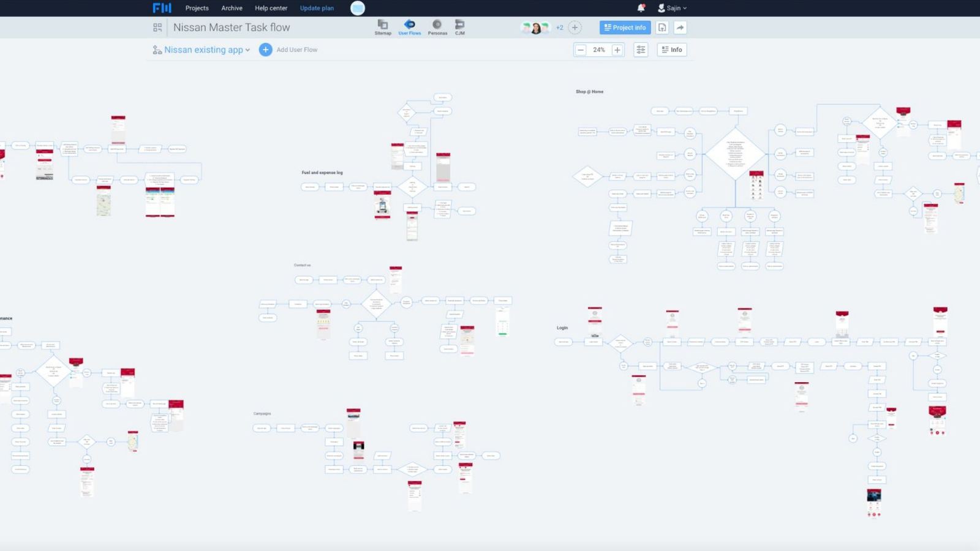980x551 pixels.
Task: Click the FlowMapp logo
Action: click(162, 8)
